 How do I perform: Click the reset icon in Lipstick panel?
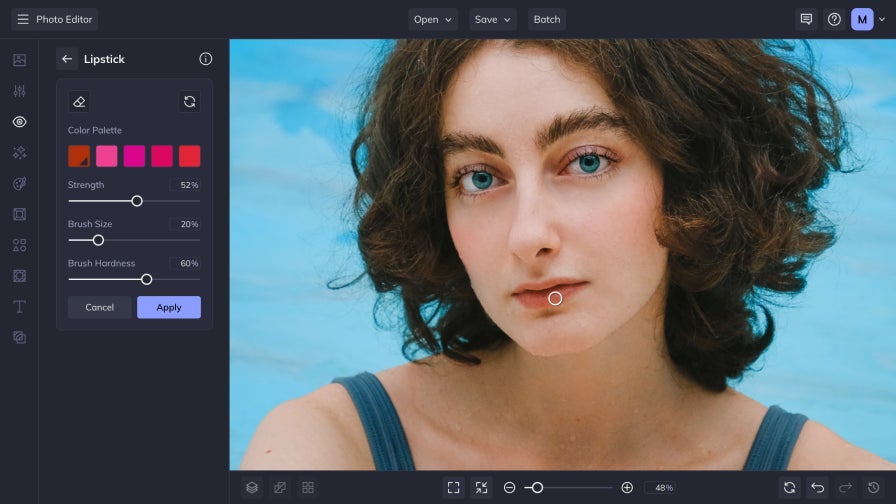pyautogui.click(x=189, y=101)
